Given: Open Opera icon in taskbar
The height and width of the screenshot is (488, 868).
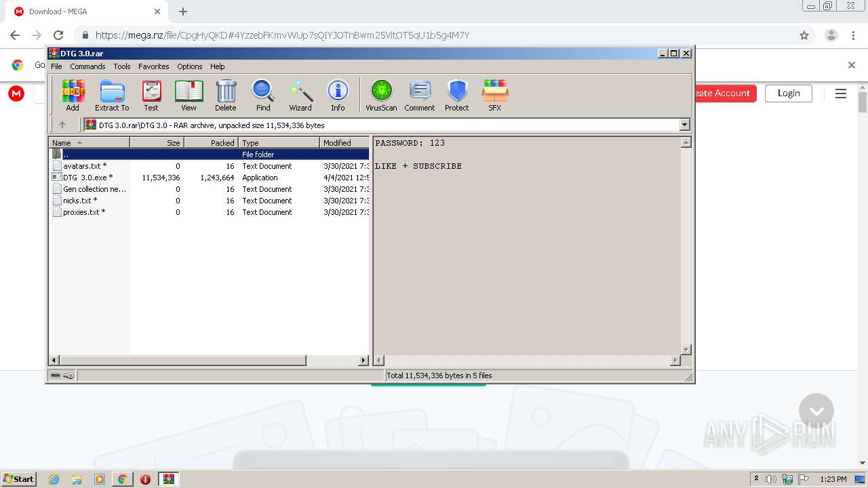Looking at the screenshot, I should click(x=145, y=479).
